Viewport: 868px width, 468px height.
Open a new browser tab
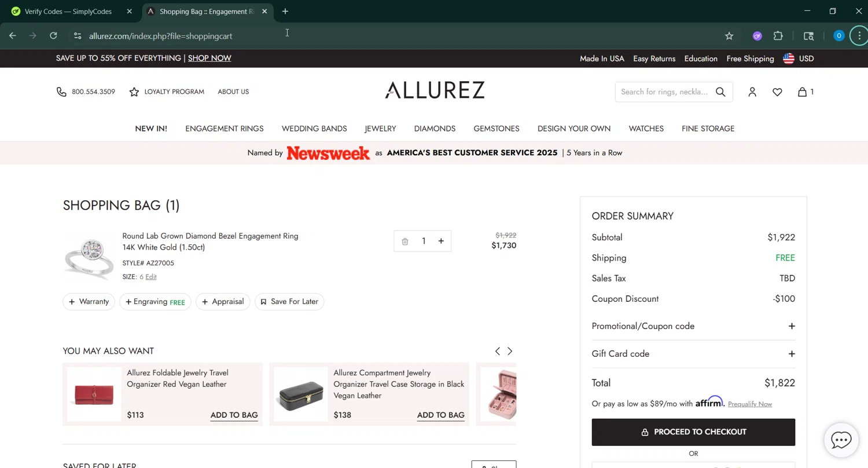point(285,11)
